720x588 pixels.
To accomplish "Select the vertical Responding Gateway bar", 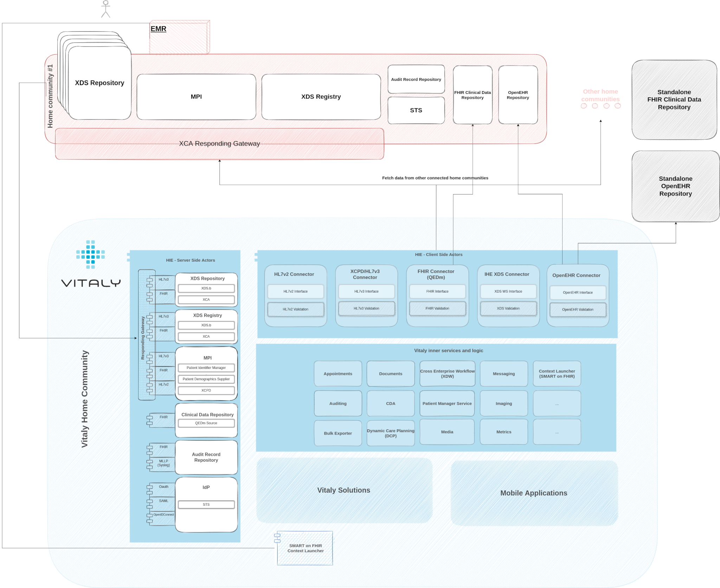I will click(x=143, y=338).
